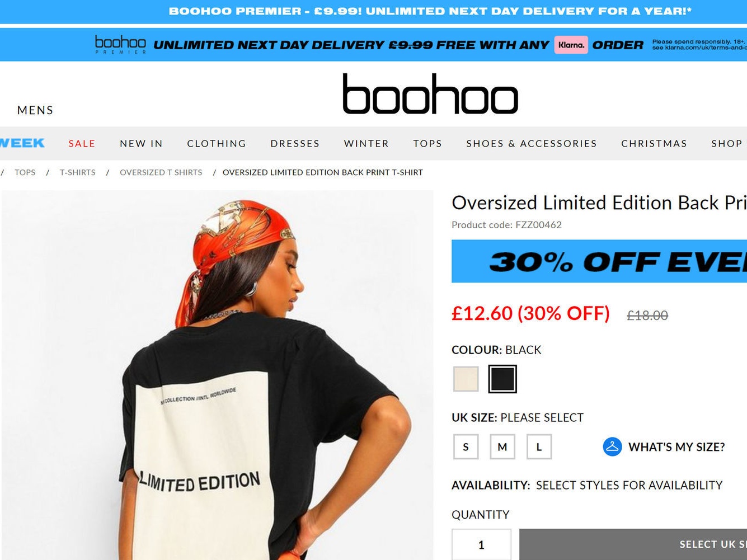Choose the black colour swatch
747x560 pixels.
click(502, 379)
